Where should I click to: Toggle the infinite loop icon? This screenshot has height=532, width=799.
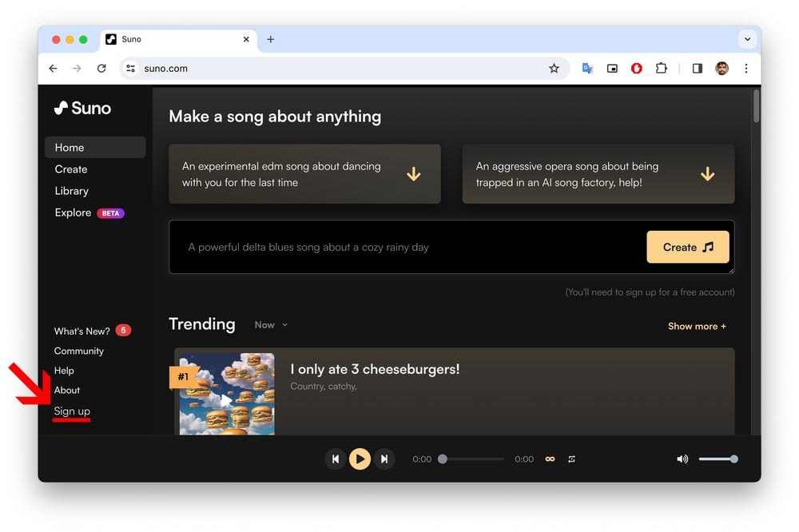click(x=550, y=459)
